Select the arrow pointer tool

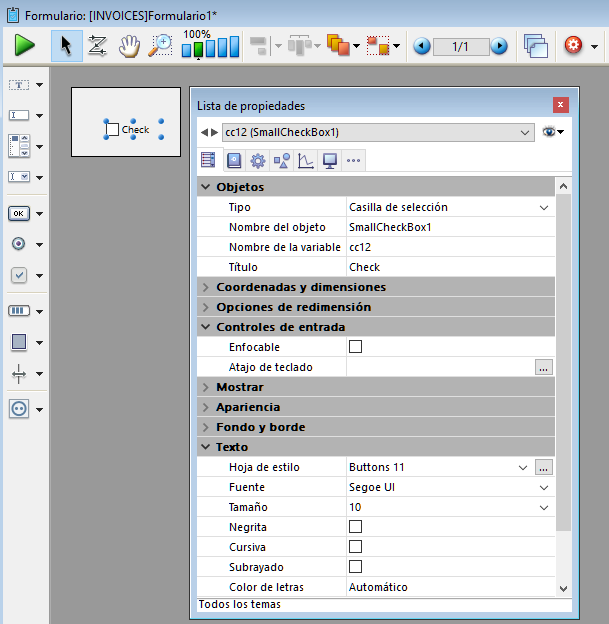pyautogui.click(x=66, y=45)
